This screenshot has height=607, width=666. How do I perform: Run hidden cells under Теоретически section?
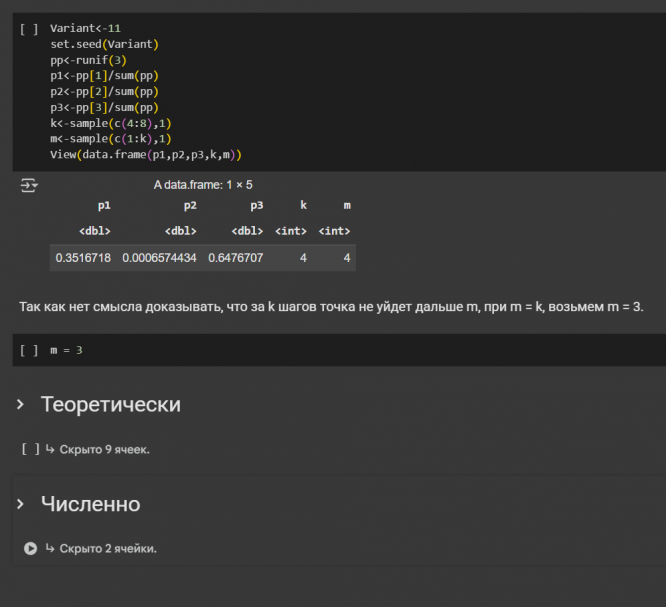coord(29,449)
